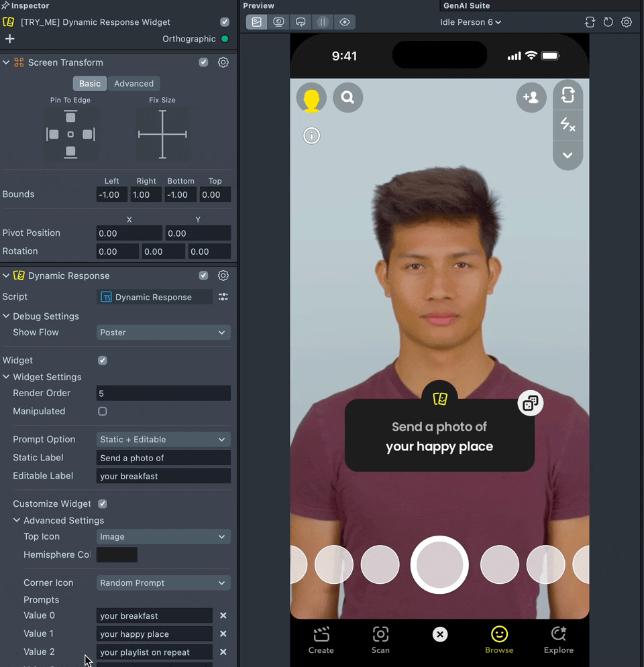
Task: Open the Snapchat search magnifier icon
Action: (x=347, y=98)
